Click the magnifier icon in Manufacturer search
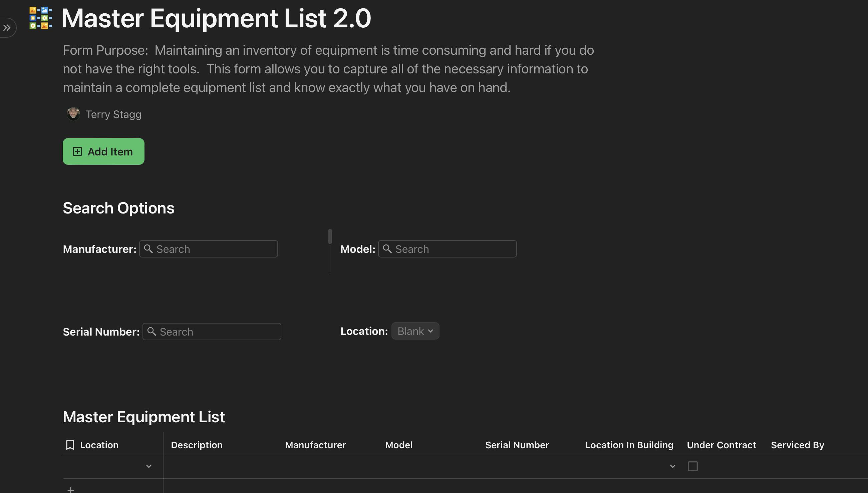Viewport: 868px width, 493px height. coord(148,249)
